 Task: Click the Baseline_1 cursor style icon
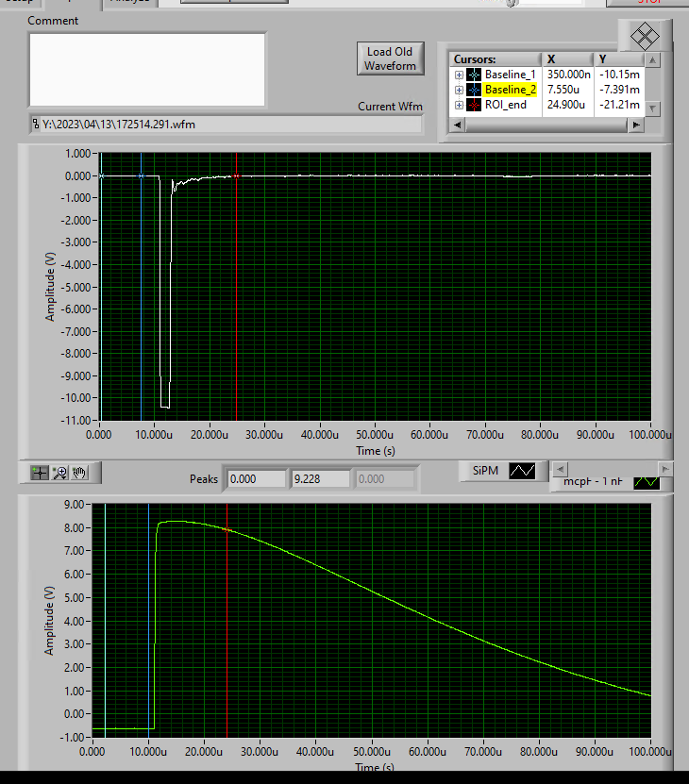click(x=474, y=75)
